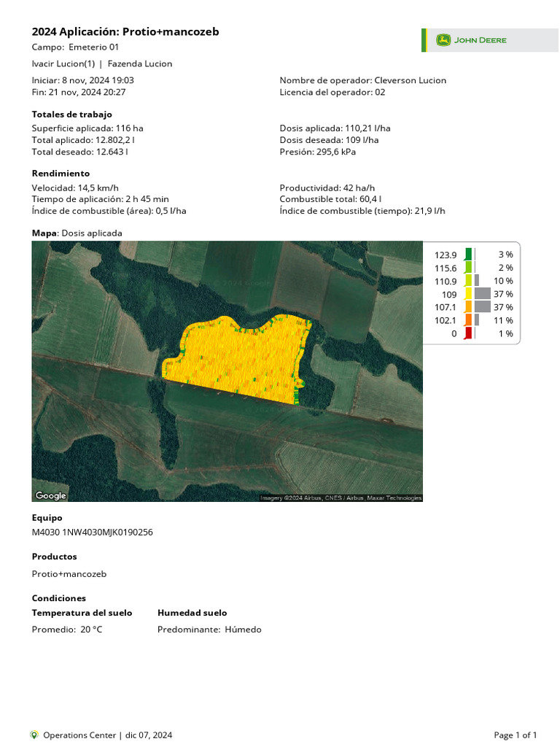
Task: Click 'Índice de combustible (área): 0,5 l/ha'
Action: click(109, 211)
